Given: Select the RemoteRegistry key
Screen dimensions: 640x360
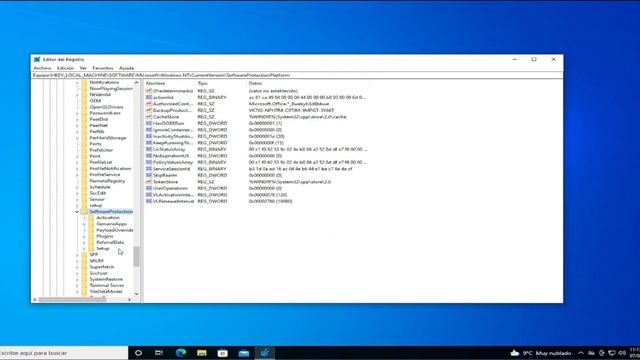Looking at the screenshot, I should coord(107,181).
